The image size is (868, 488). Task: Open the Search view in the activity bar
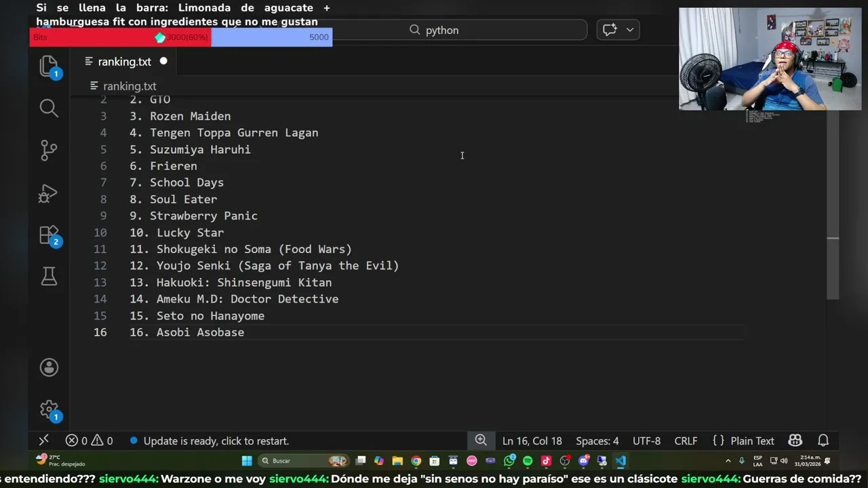click(x=49, y=108)
